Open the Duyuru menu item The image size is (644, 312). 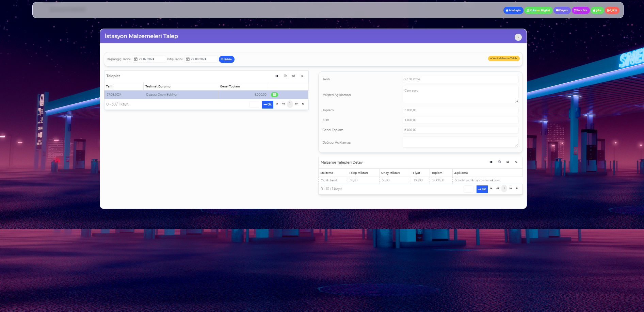pos(562,11)
